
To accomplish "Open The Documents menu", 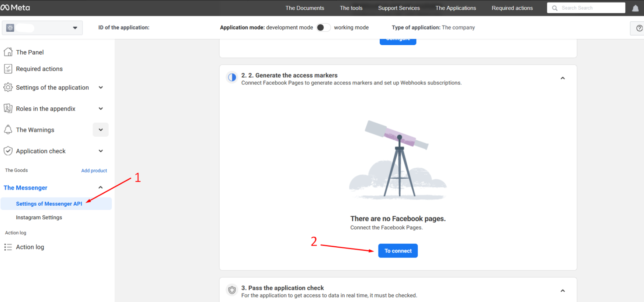I will coord(304,8).
